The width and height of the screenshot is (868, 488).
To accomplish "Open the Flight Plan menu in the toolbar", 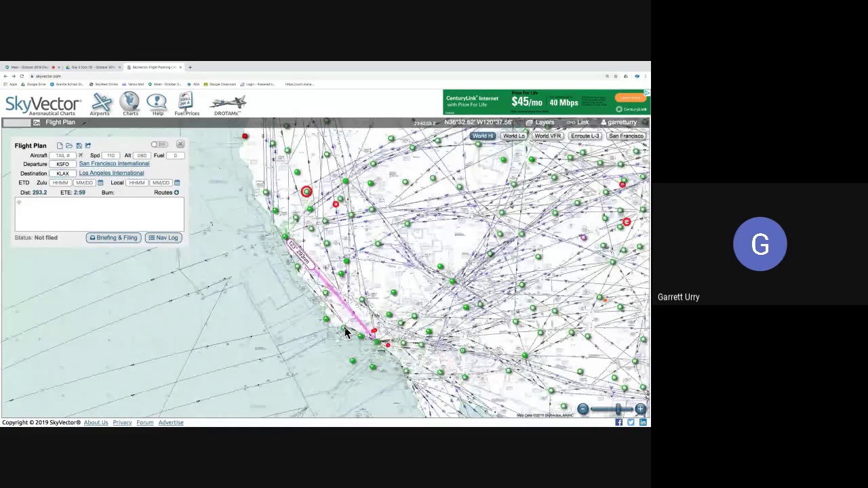I will (x=60, y=122).
